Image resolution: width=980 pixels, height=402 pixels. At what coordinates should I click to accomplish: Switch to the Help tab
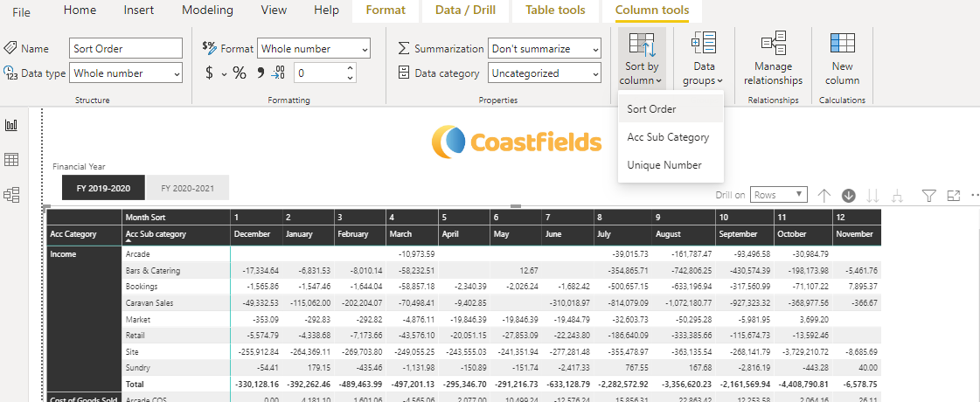[x=326, y=10]
